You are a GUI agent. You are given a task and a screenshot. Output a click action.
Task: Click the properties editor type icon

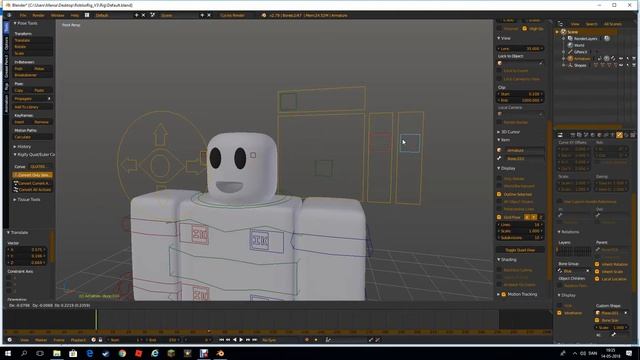click(x=560, y=135)
